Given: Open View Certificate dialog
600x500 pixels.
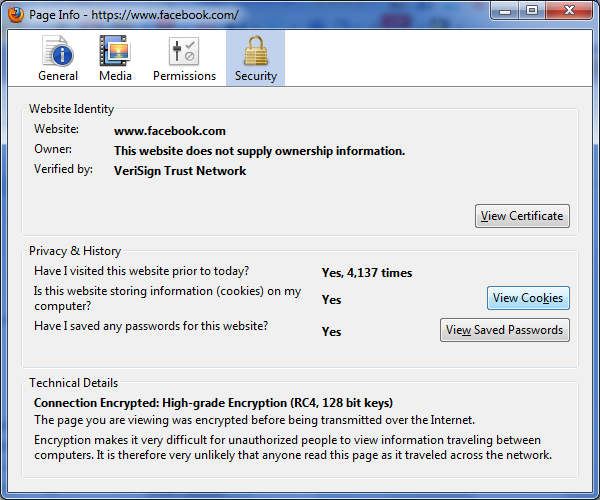Looking at the screenshot, I should [x=522, y=216].
